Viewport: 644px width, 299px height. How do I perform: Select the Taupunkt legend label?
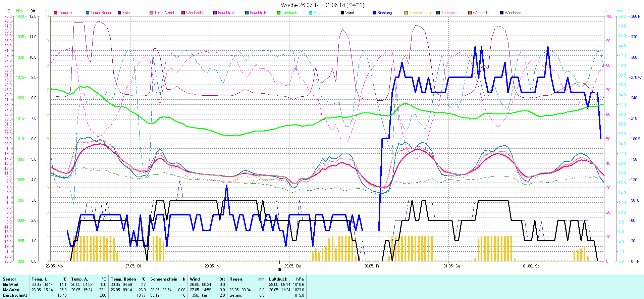449,13
